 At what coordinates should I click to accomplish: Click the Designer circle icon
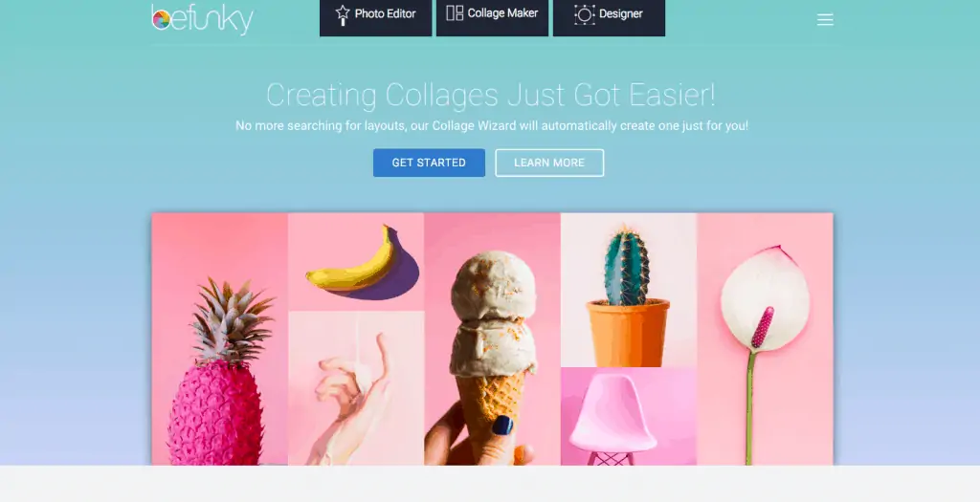[585, 14]
